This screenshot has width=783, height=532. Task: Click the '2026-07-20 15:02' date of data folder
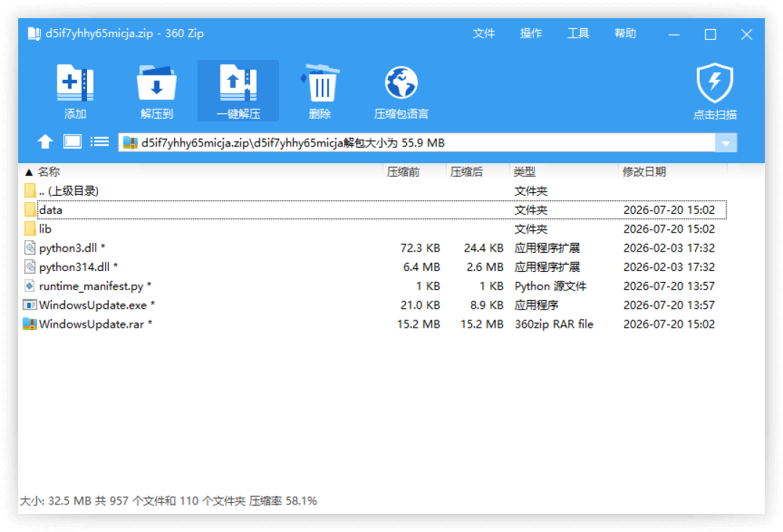click(668, 210)
